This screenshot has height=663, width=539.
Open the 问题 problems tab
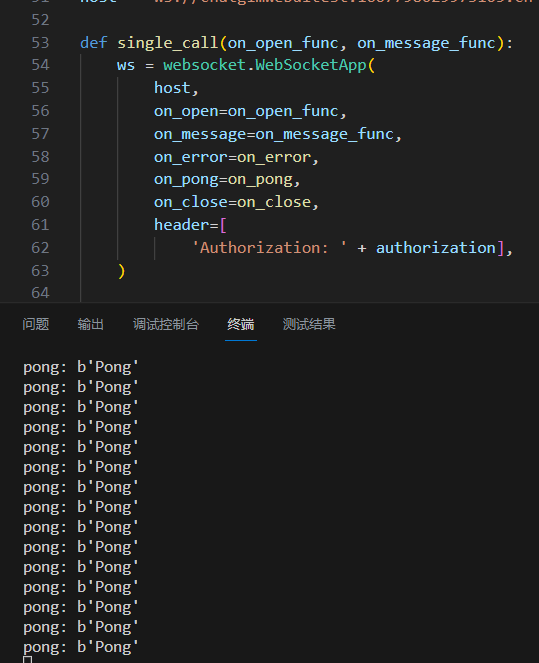[36, 324]
